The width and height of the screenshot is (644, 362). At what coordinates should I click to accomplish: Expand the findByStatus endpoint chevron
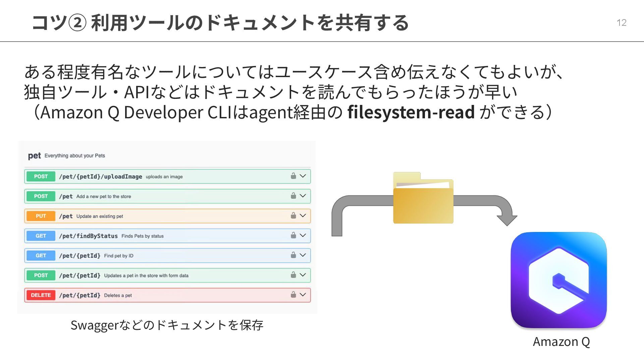coord(303,235)
